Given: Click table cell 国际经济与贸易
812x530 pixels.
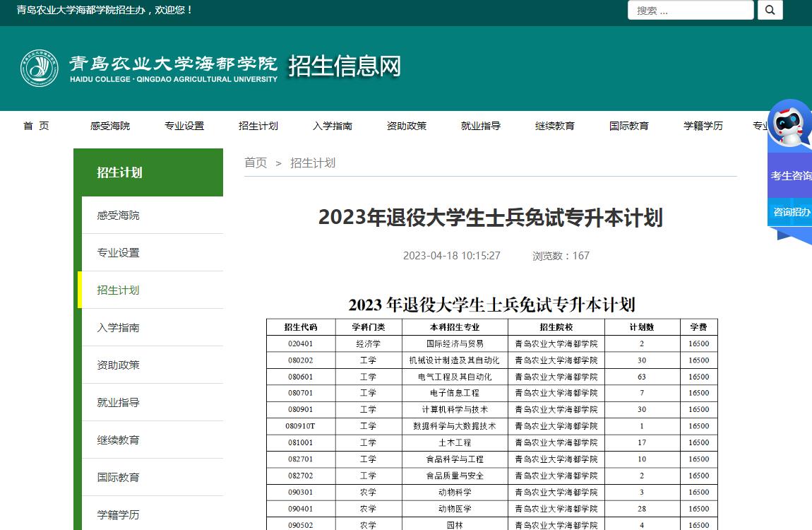Looking at the screenshot, I should tap(455, 343).
